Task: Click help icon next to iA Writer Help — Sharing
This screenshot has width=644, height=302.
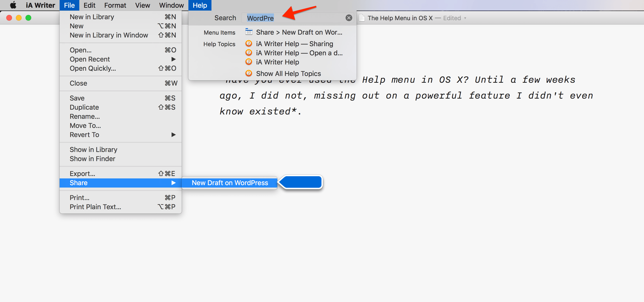Action: click(x=249, y=44)
